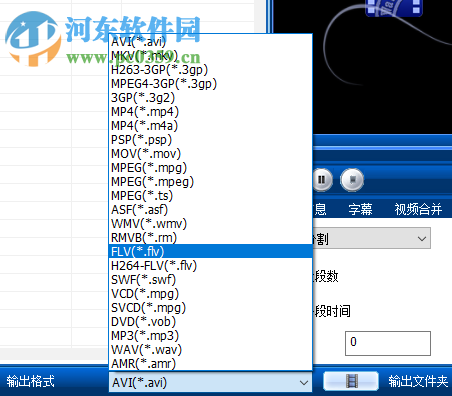Open the 视频合并 tab
This screenshot has height=396, width=452.
tap(418, 210)
